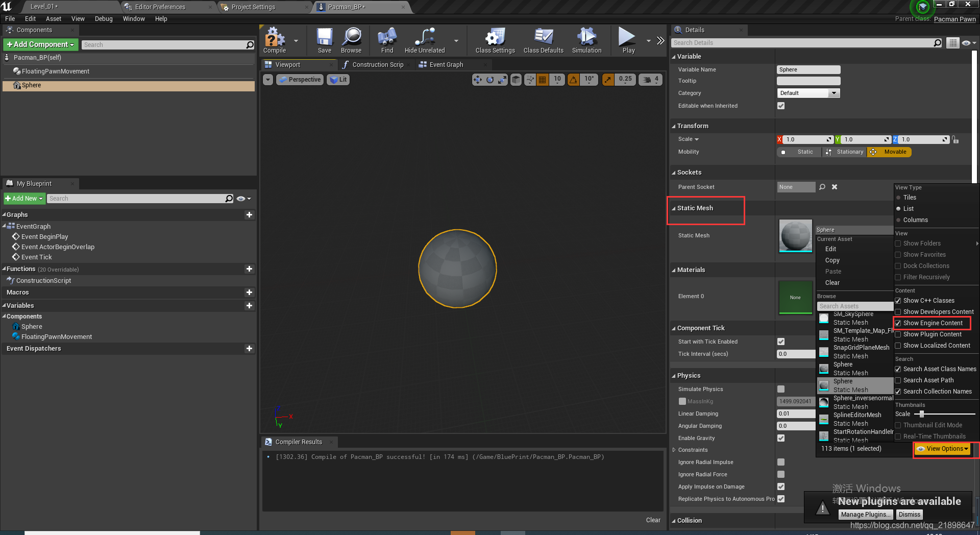Open Scale type dropdown in Transform
This screenshot has height=535, width=980.
[x=689, y=139]
